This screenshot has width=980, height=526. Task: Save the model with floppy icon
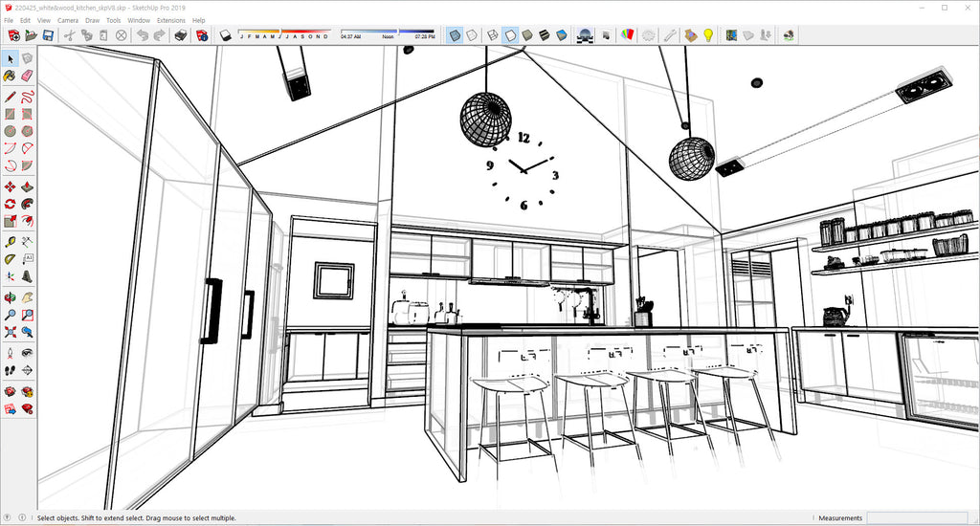[x=48, y=35]
